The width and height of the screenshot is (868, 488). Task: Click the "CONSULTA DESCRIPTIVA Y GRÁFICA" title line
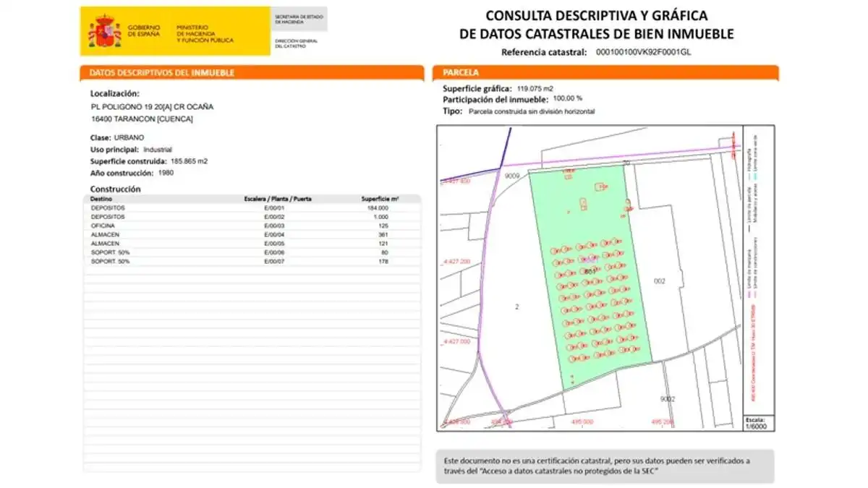pos(596,15)
